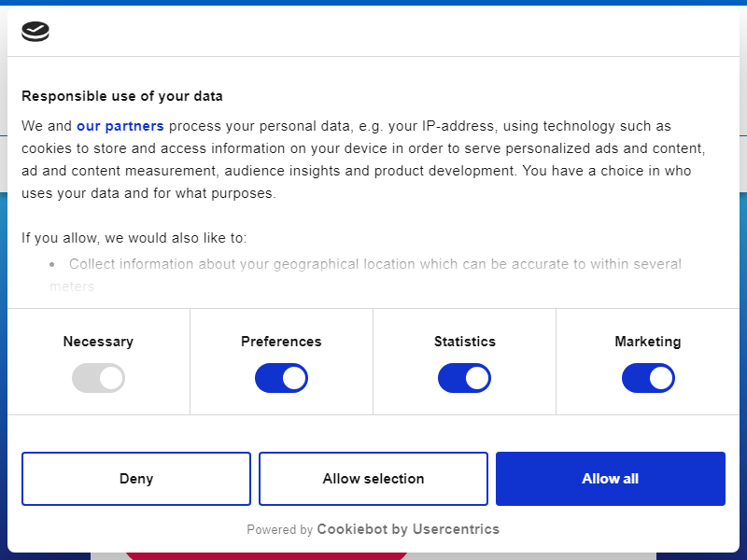Choose the Allow selection button
The width and height of the screenshot is (747, 560).
(373, 479)
